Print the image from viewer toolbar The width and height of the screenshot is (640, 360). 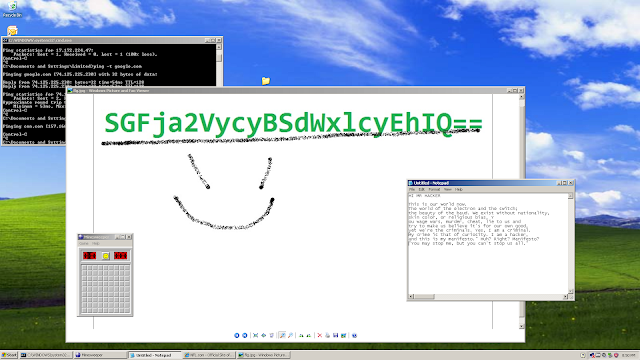tap(327, 336)
